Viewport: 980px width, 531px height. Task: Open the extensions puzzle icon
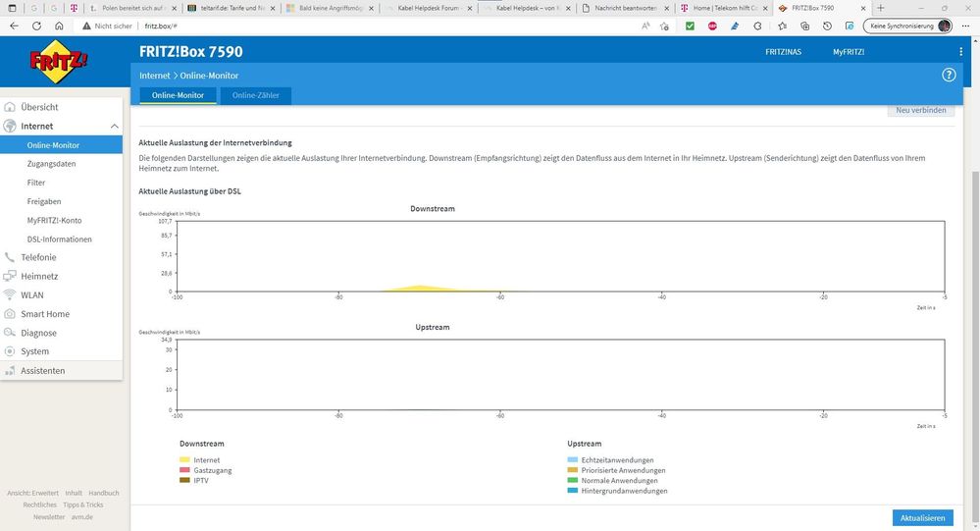tap(757, 27)
